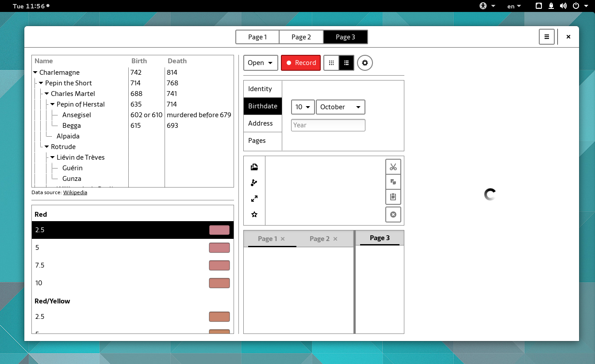
Task: Collapse the Charlemagne tree row
Action: 35,73
